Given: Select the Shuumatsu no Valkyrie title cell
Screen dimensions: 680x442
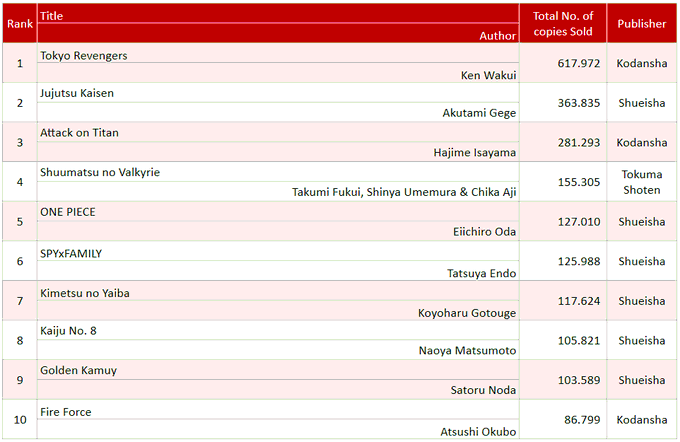Looking at the screenshot, I should pyautogui.click(x=278, y=172).
